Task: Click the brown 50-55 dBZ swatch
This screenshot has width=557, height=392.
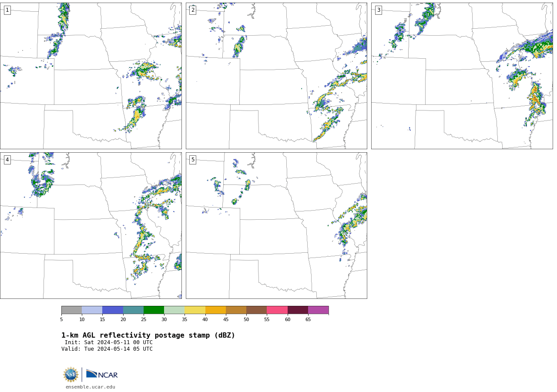Action: tap(256, 310)
